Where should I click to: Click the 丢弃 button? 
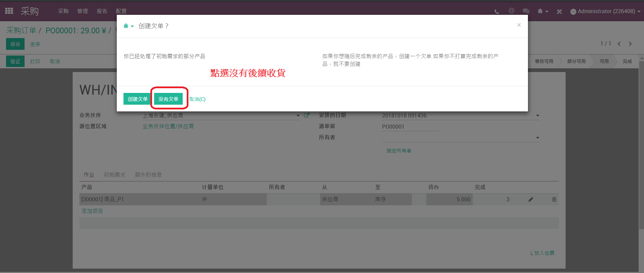point(35,44)
